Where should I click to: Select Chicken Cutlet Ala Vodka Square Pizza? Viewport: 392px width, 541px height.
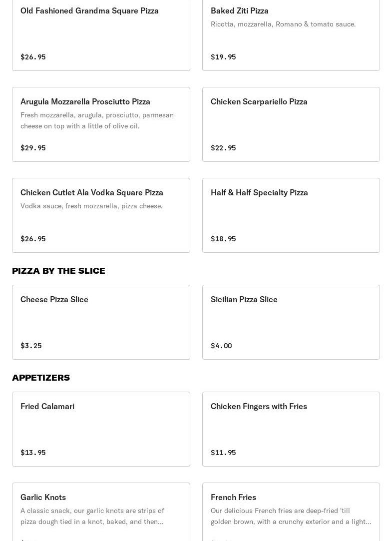pos(92,192)
